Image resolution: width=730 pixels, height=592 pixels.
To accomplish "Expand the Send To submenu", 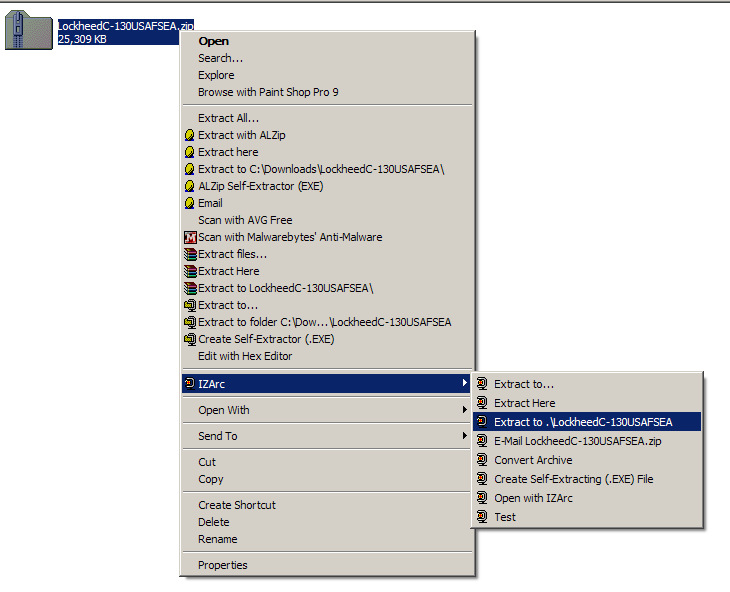I will point(463,436).
